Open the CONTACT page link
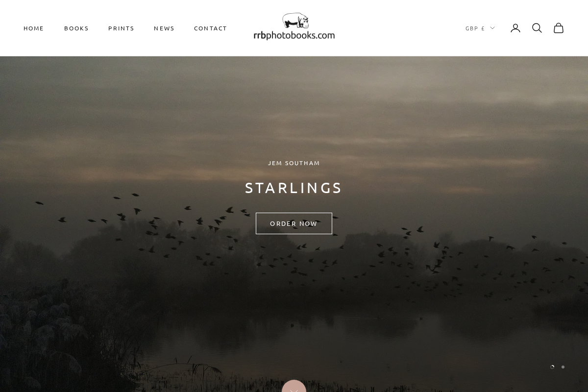 tap(211, 28)
